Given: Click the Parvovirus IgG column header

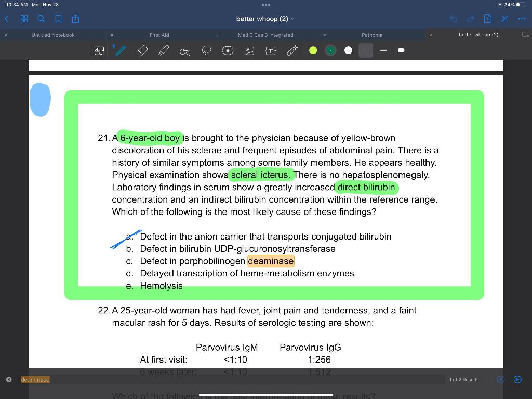Looking at the screenshot, I should (x=310, y=348).
